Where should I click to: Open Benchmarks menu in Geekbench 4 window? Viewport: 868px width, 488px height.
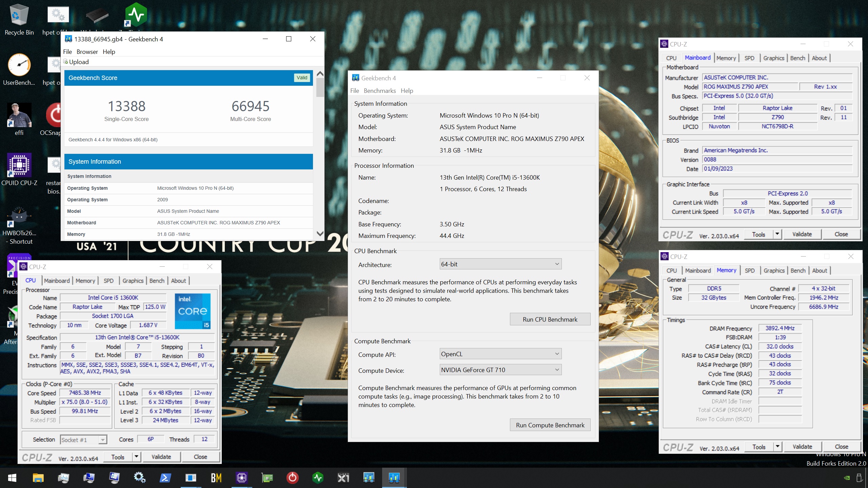click(x=380, y=90)
